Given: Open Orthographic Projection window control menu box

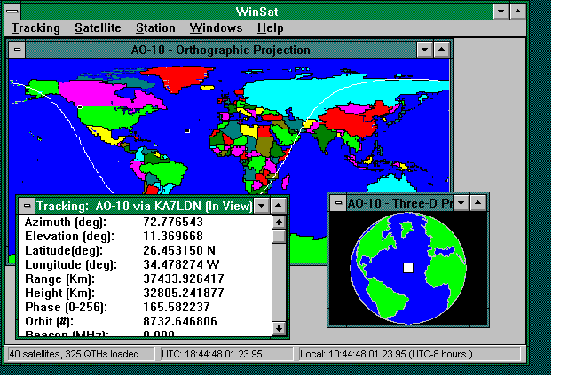Looking at the screenshot, I should click(17, 50).
